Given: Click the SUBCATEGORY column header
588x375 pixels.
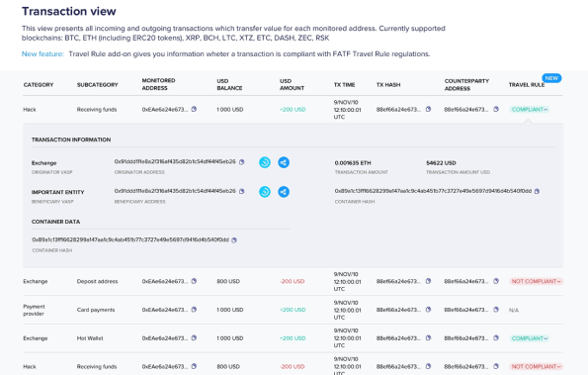Looking at the screenshot, I should point(98,85).
